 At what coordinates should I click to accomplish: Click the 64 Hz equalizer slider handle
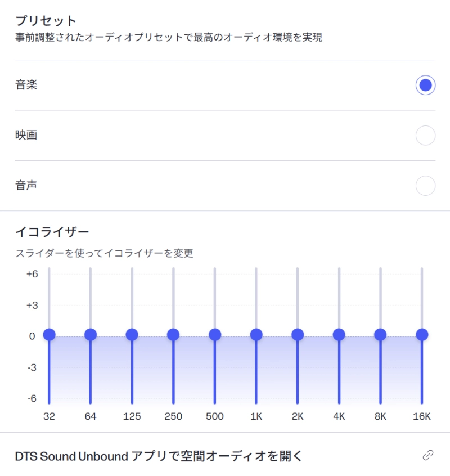91,334
